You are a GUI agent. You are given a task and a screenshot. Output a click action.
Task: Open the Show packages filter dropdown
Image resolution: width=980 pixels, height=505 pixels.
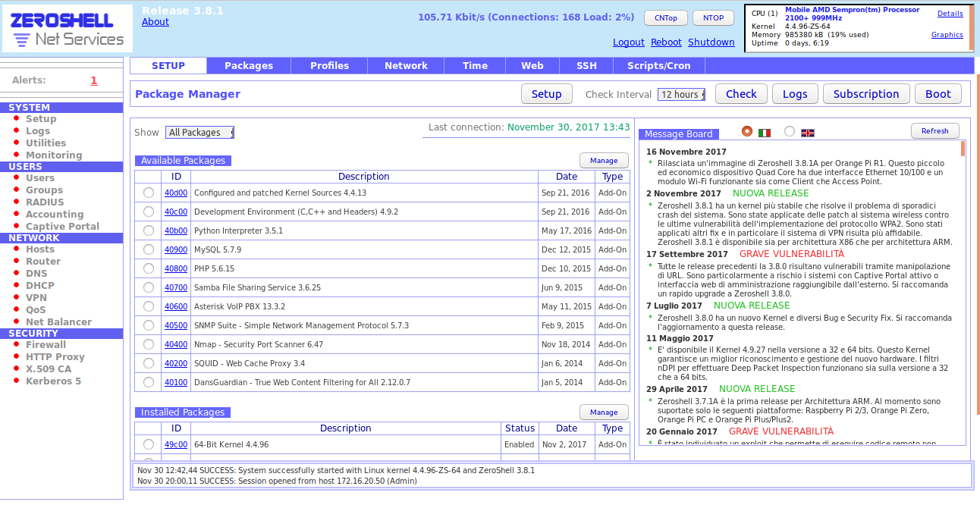199,132
